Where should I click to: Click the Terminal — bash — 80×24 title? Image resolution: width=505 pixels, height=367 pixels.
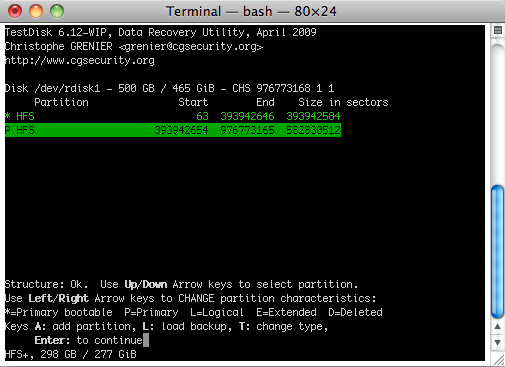click(x=251, y=11)
